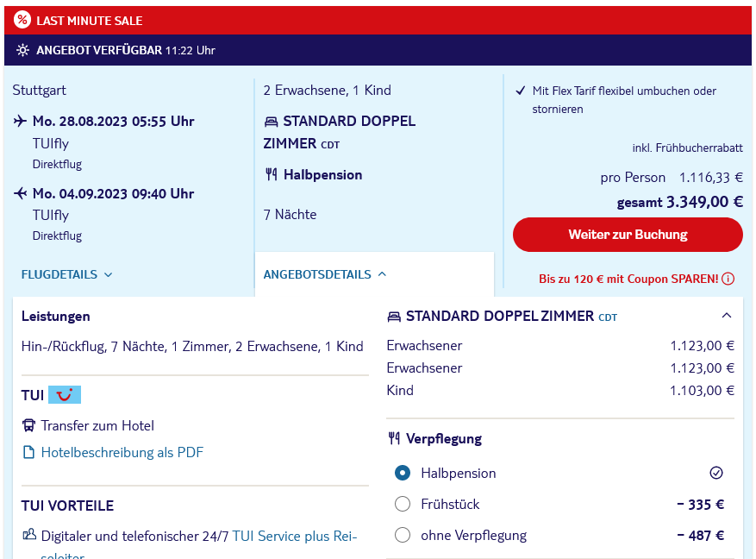Click the sun icon beside Angebot verfügbar

point(22,50)
